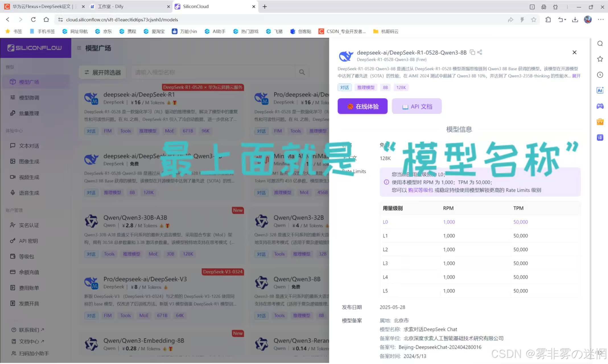This screenshot has height=364, width=608.
Task: Go back in browser history
Action: [x=8, y=20]
